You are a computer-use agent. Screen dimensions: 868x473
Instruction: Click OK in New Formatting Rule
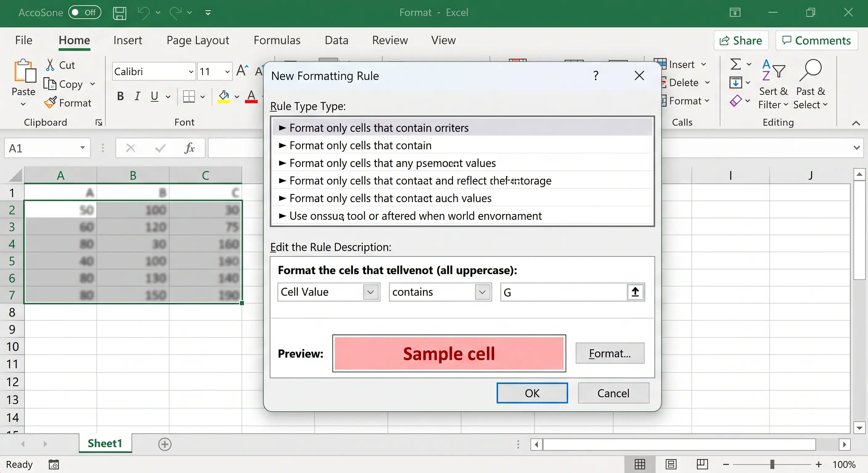[532, 393]
